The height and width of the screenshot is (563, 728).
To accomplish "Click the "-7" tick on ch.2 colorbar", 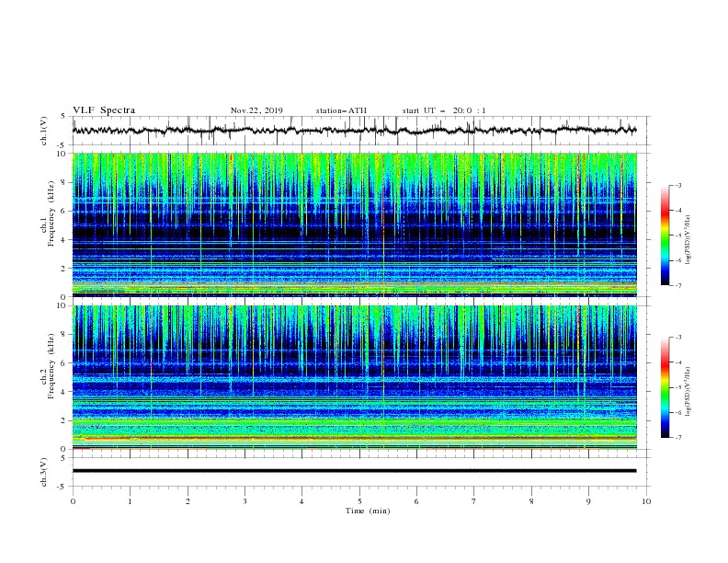I will [678, 437].
